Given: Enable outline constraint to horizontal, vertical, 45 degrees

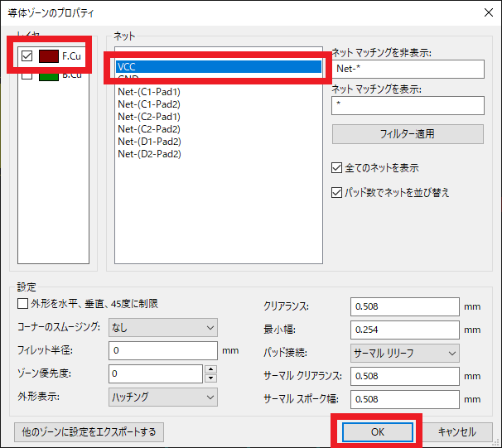Looking at the screenshot, I should coord(23,304).
